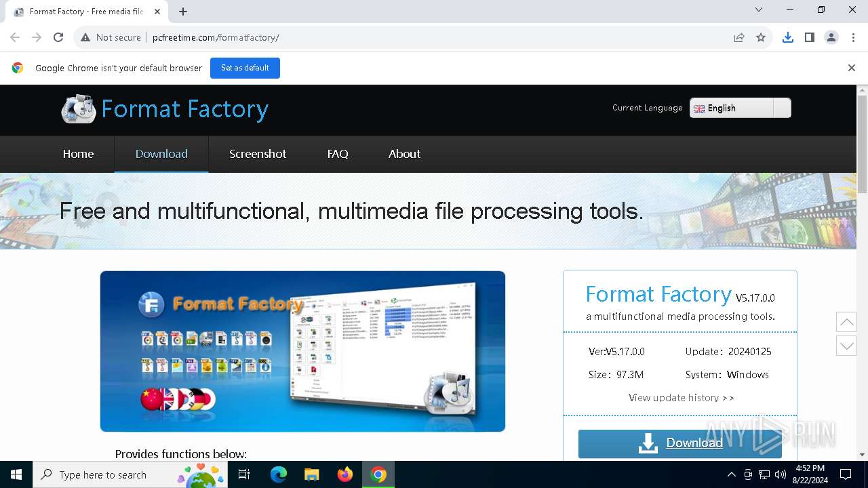Click the blue Download button
The height and width of the screenshot is (488, 868).
(x=680, y=443)
